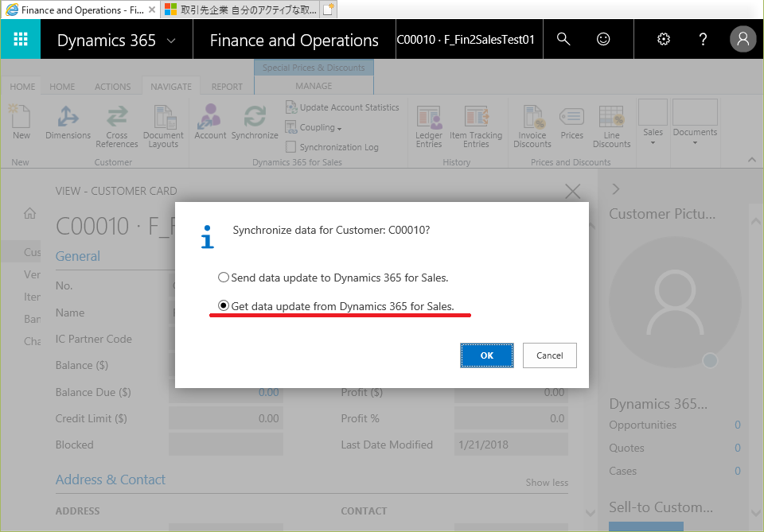Expand the FactBox pane chevron
The image size is (764, 532).
pyautogui.click(x=616, y=188)
